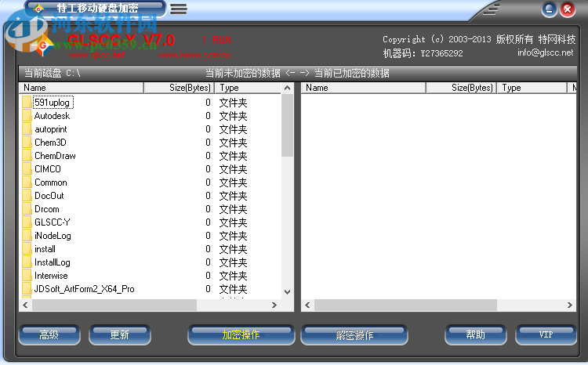588x365 pixels.
Task: Click the folder icon beside GLSCC-Y
Action: pos(27,222)
